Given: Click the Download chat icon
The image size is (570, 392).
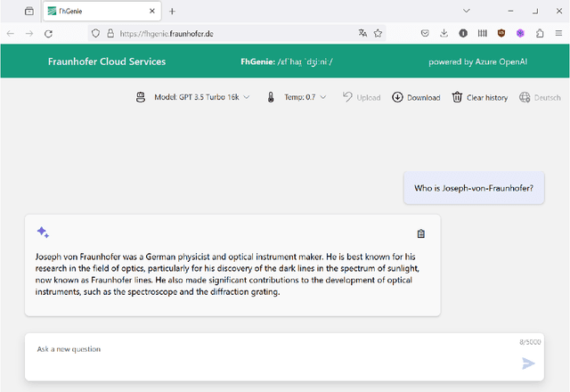Looking at the screenshot, I should pos(397,97).
